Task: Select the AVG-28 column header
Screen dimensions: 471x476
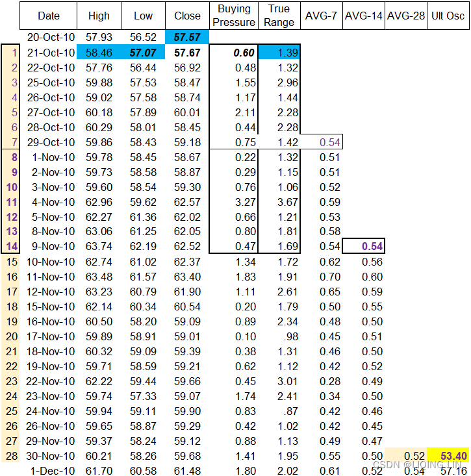Action: tap(406, 16)
